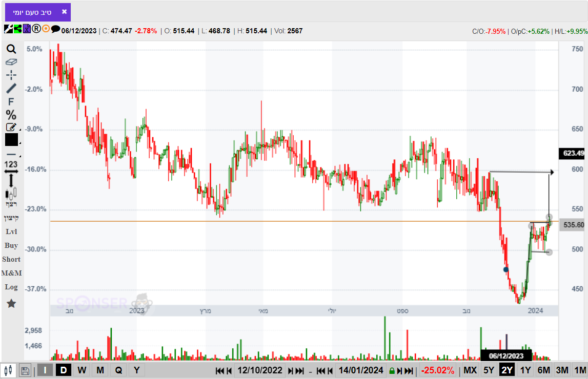
Task: Edit the 12/10/2022 start date field
Action: tap(260, 370)
